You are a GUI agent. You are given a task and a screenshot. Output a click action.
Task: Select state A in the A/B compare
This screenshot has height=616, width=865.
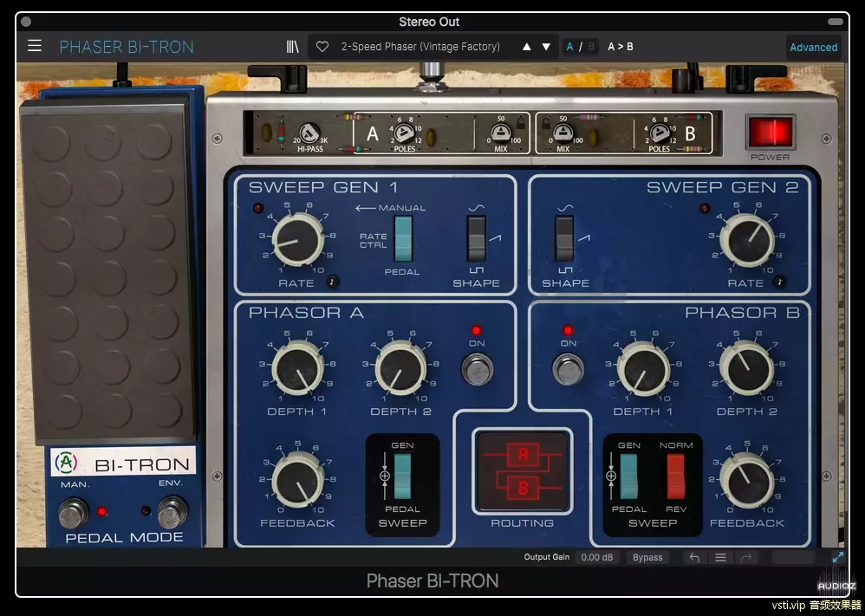click(569, 47)
